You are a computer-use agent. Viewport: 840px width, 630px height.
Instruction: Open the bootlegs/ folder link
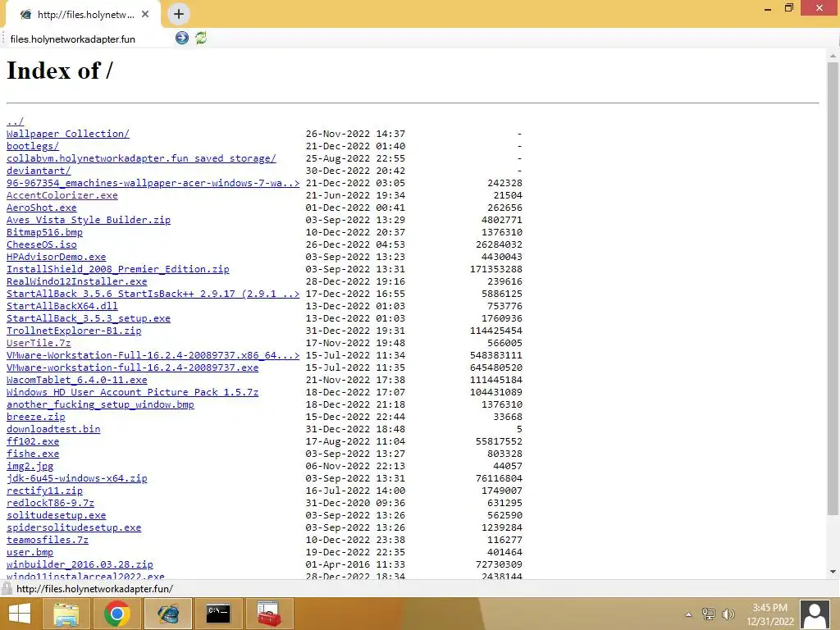(33, 146)
